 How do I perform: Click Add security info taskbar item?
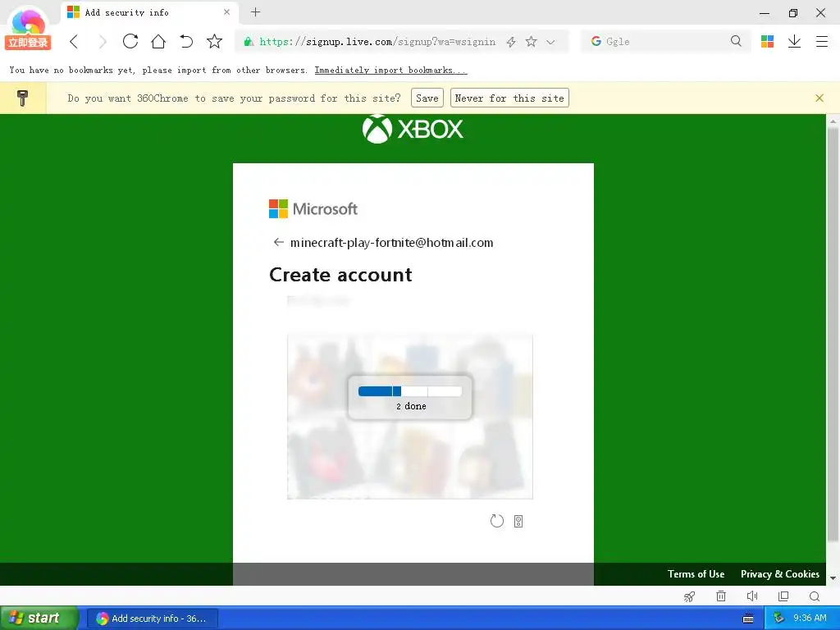coord(152,619)
